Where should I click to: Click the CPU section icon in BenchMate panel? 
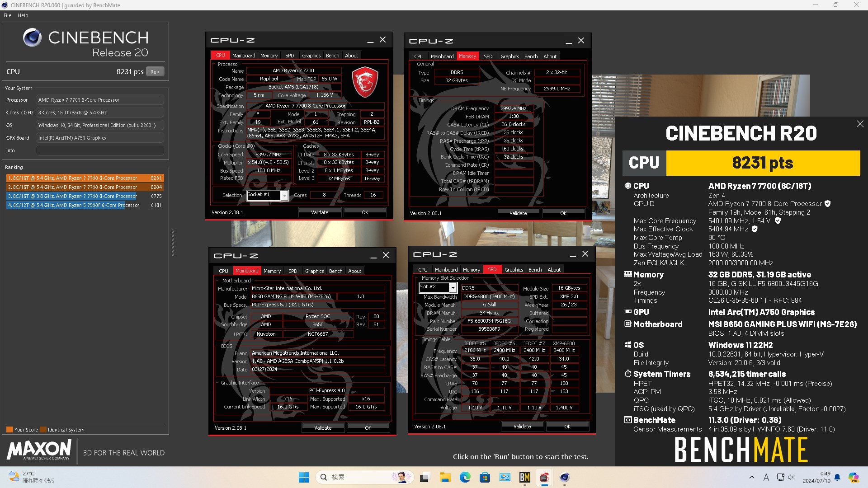click(627, 186)
